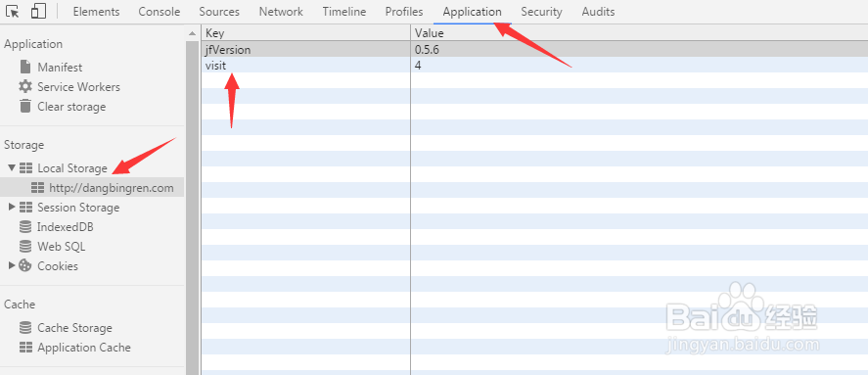Collapse the Local Storage tree arrow
The image size is (868, 375).
12,167
